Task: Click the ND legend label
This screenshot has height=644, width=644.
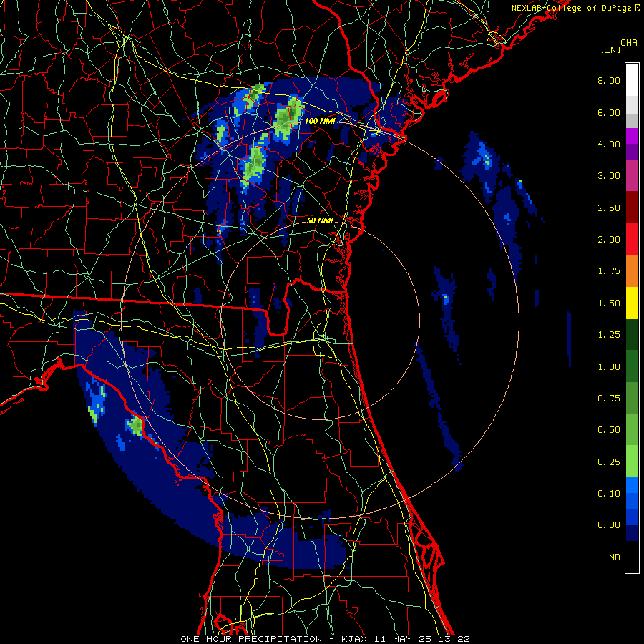Action: point(615,557)
